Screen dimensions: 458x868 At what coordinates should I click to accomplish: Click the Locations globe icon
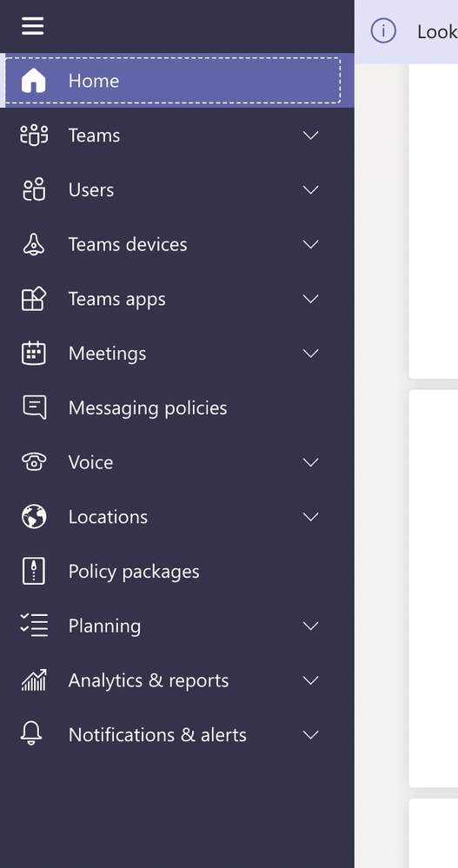click(34, 516)
